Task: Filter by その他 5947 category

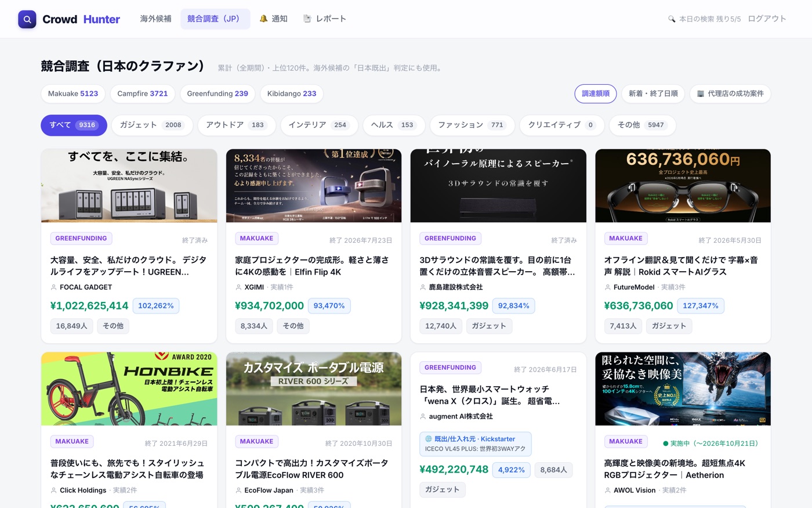Action: pos(643,125)
